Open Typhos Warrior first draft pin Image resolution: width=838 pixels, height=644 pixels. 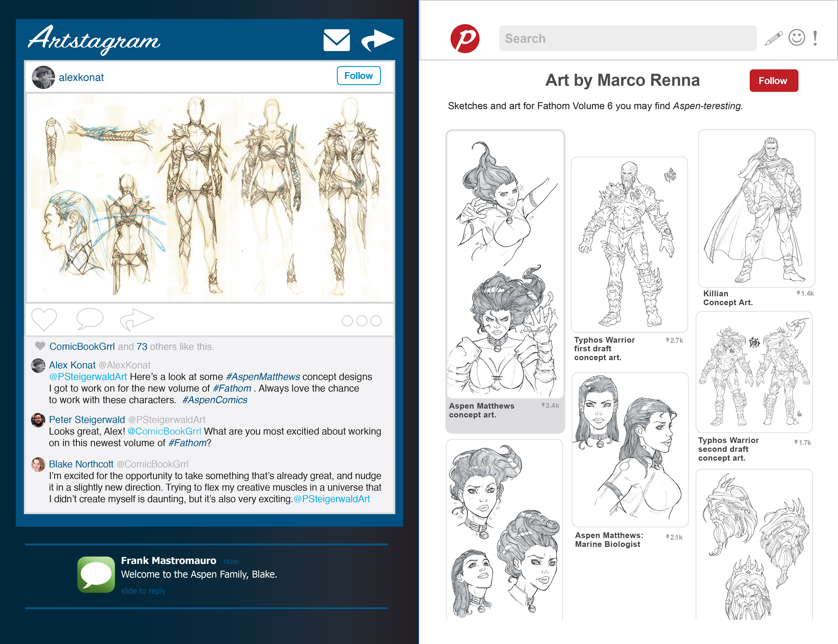coord(629,245)
